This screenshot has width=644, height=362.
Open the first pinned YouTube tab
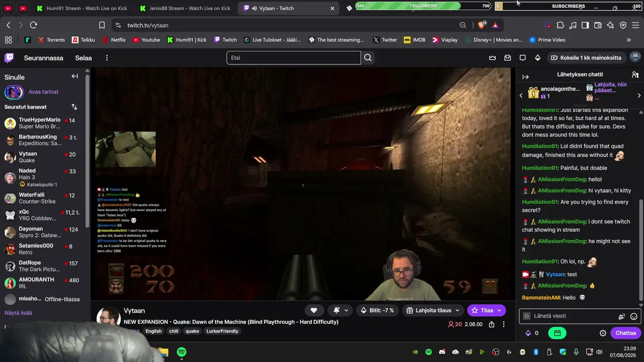tap(8, 8)
